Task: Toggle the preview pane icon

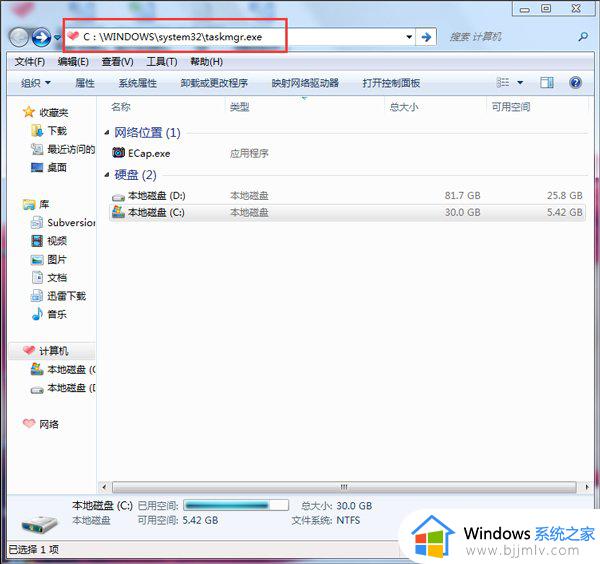Action: (x=547, y=82)
